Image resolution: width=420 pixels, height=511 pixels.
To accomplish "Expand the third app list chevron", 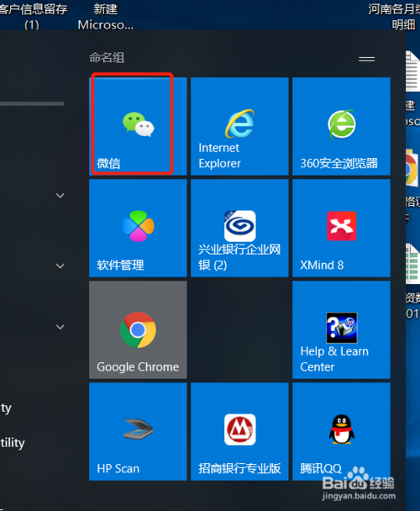I will [x=60, y=327].
